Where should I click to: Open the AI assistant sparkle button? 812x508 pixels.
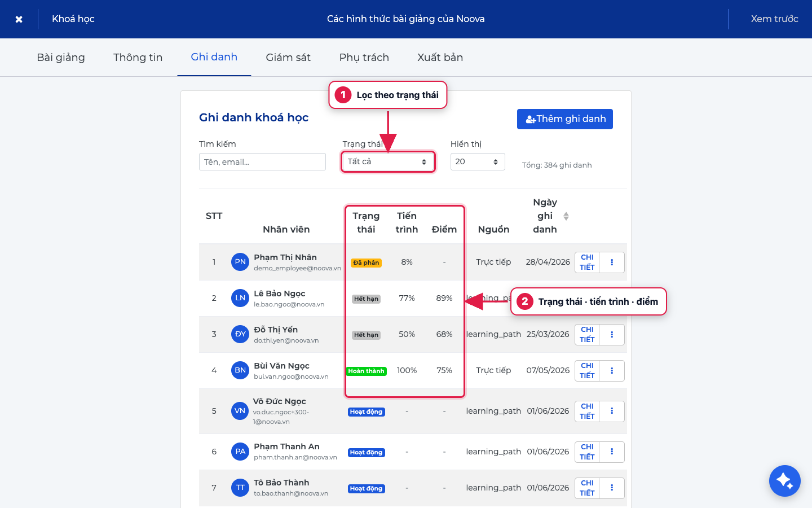(784, 481)
